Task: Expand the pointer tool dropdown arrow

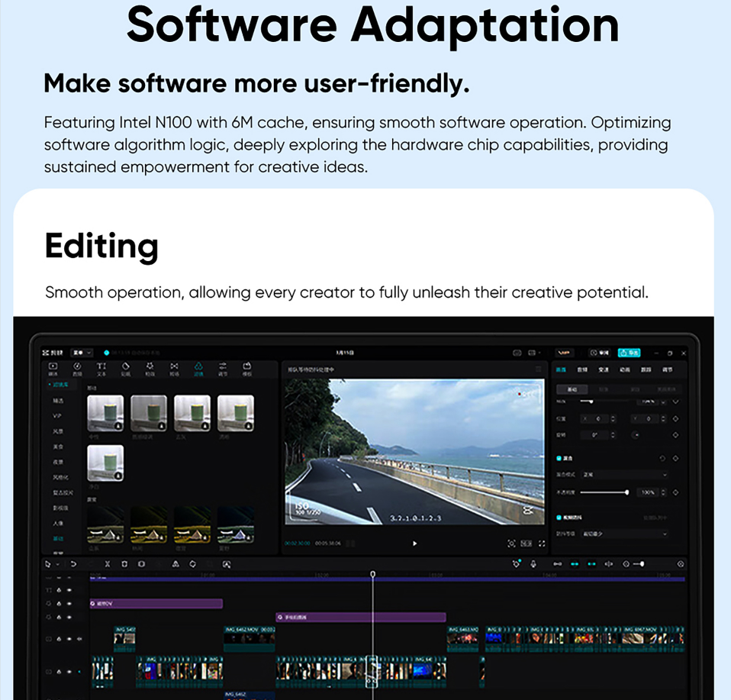Action: (x=57, y=564)
